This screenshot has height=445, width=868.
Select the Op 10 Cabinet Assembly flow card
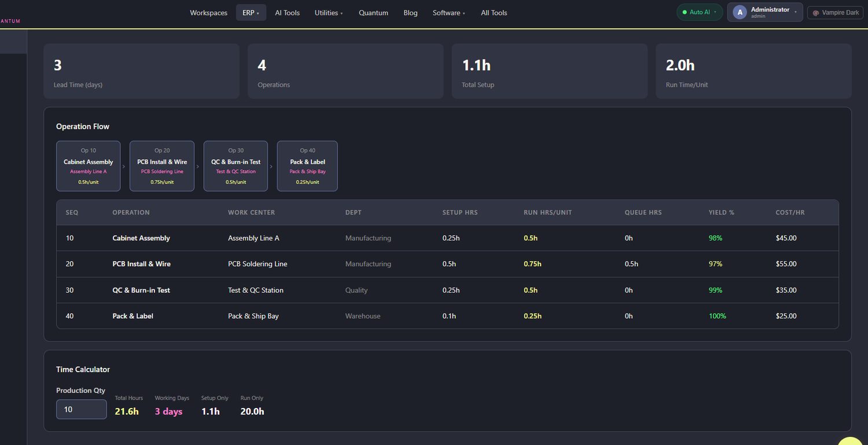tap(88, 166)
